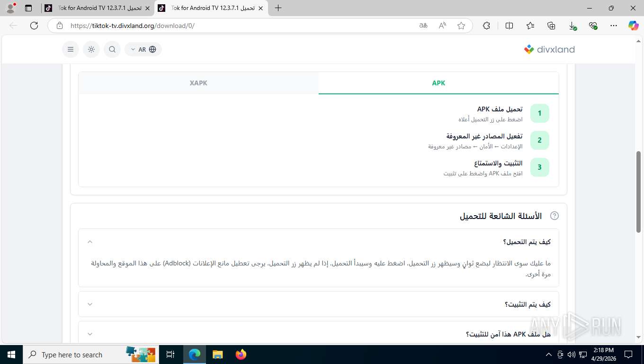Collapse the 'كيف يتم التحميل؟' question
The width and height of the screenshot is (644, 364).
(x=319, y=242)
